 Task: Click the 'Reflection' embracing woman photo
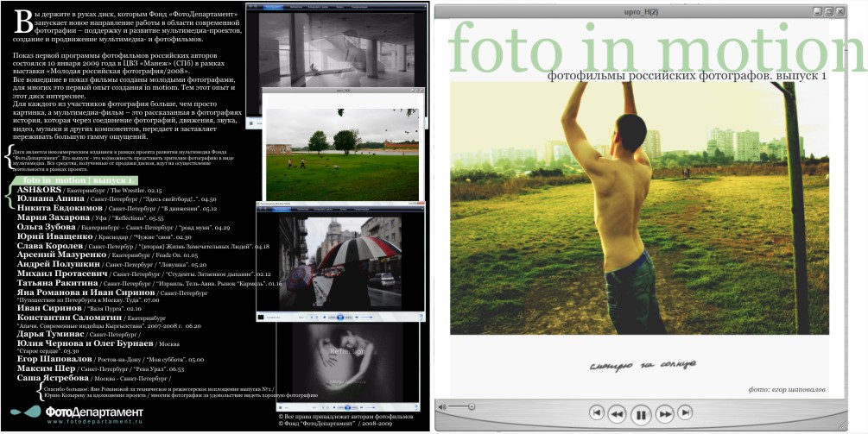[348, 361]
